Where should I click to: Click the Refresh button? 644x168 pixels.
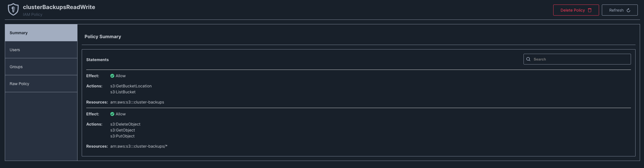(x=620, y=10)
